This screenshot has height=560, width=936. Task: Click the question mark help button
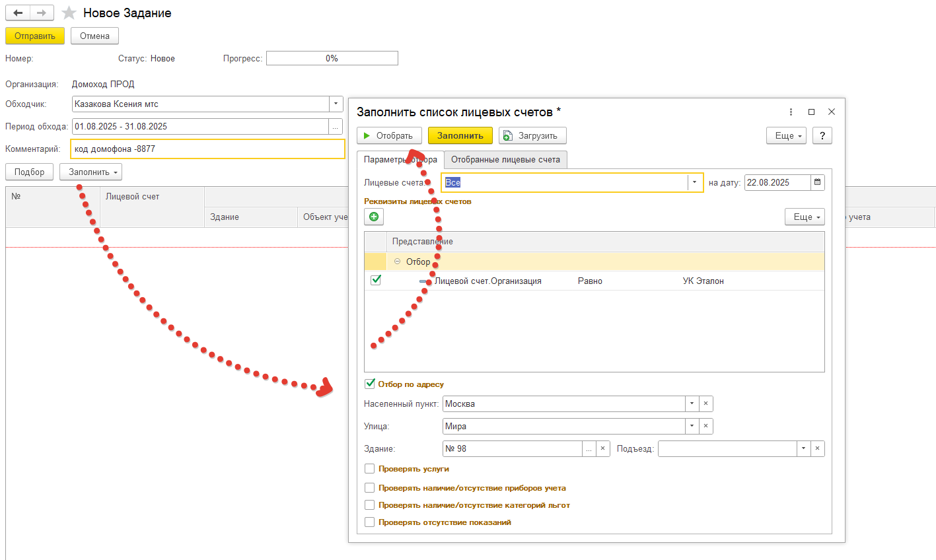point(822,135)
